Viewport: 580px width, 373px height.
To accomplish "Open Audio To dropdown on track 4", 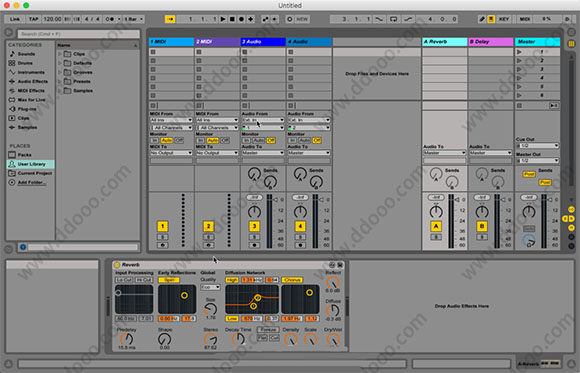I will (309, 153).
